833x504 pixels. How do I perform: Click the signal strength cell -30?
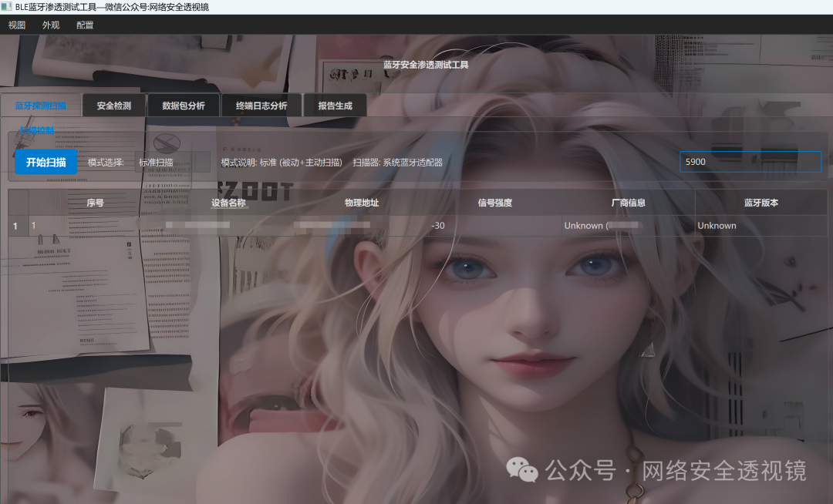[x=495, y=226]
